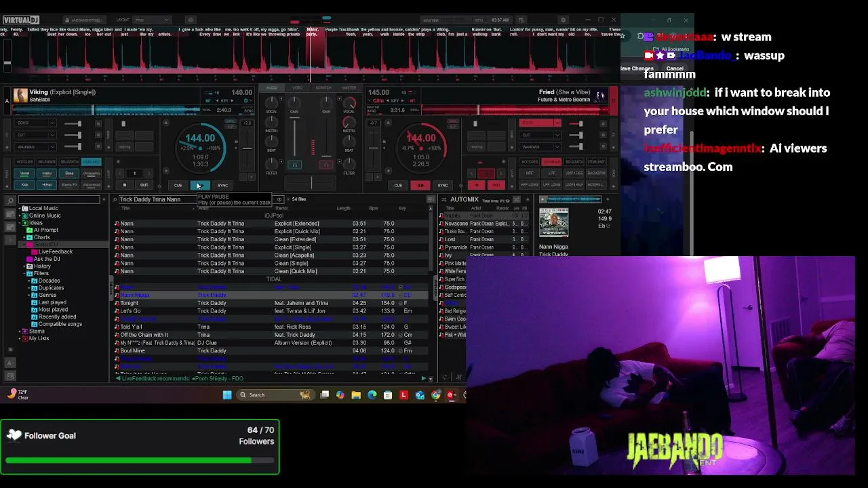Click the deck A FILTER knob
The width and height of the screenshot is (868, 488).
point(272,163)
